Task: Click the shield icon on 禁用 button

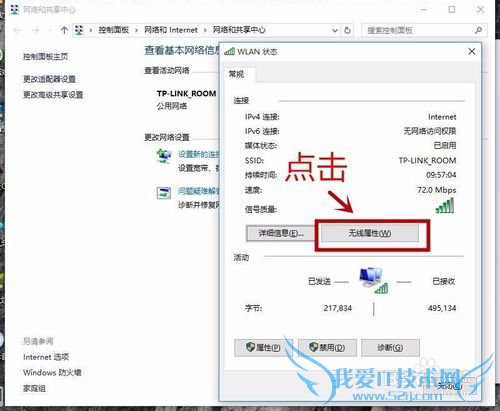Action: [314, 347]
